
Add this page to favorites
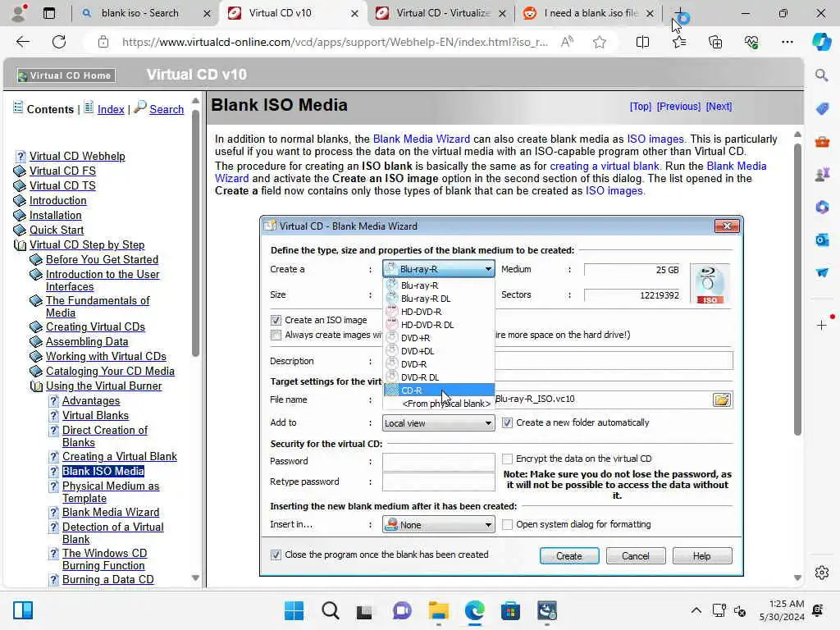pyautogui.click(x=600, y=42)
